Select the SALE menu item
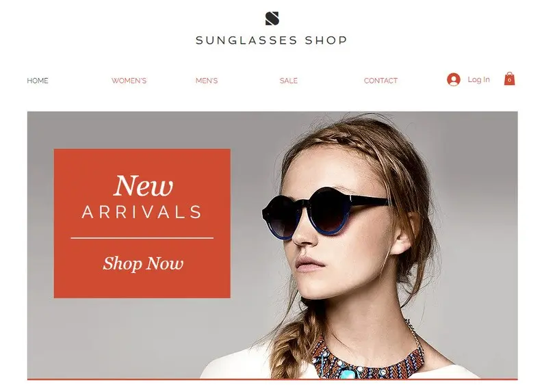Screen dimensions: 544x392 [x=289, y=81]
